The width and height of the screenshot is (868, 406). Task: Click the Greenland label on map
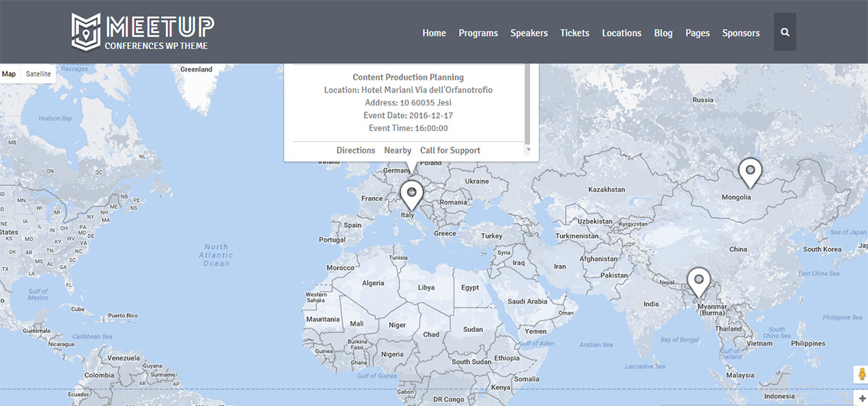click(x=196, y=69)
